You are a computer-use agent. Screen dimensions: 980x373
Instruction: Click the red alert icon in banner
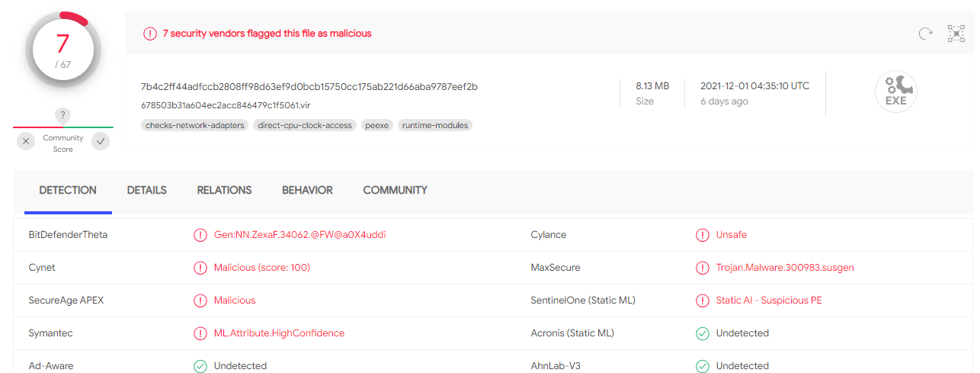pos(150,34)
